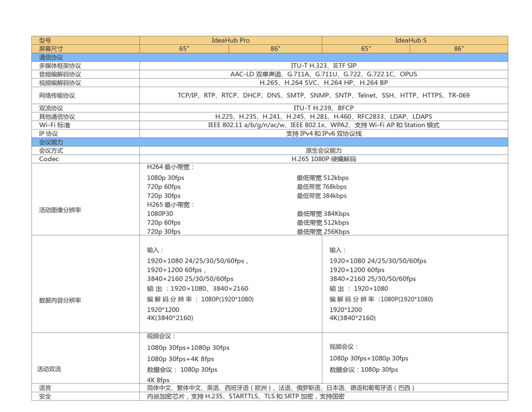The height and width of the screenshot is (412, 532).
Task: Select the 86" size under IdeaHub S
Action: click(x=459, y=49)
